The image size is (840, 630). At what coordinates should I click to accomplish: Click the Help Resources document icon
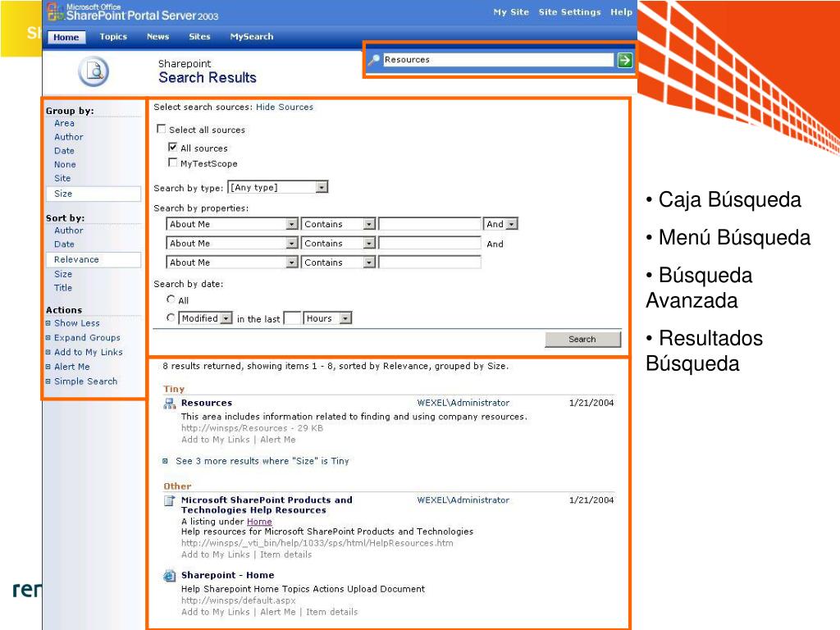pos(169,501)
